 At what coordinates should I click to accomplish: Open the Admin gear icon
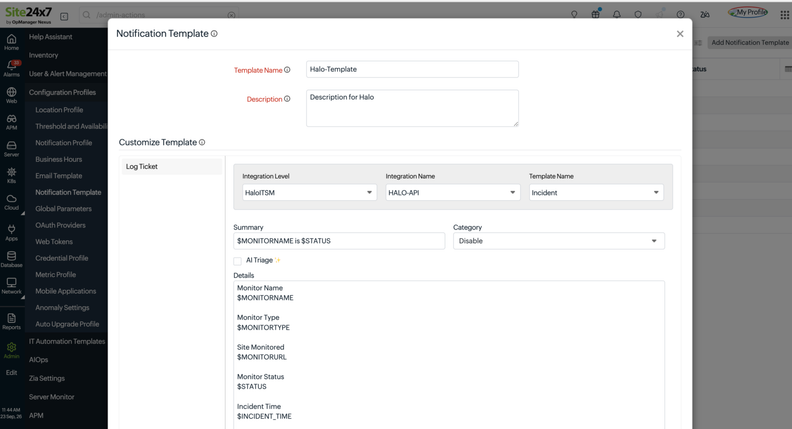[11, 350]
